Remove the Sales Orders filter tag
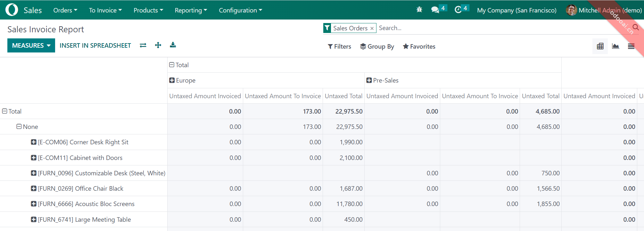Image resolution: width=644 pixels, height=231 pixels. coord(372,28)
